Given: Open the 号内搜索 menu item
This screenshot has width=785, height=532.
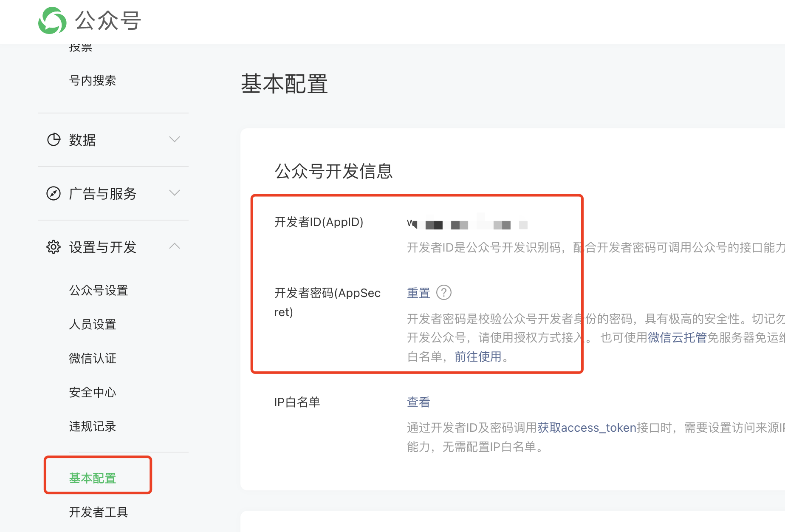Looking at the screenshot, I should 93,80.
